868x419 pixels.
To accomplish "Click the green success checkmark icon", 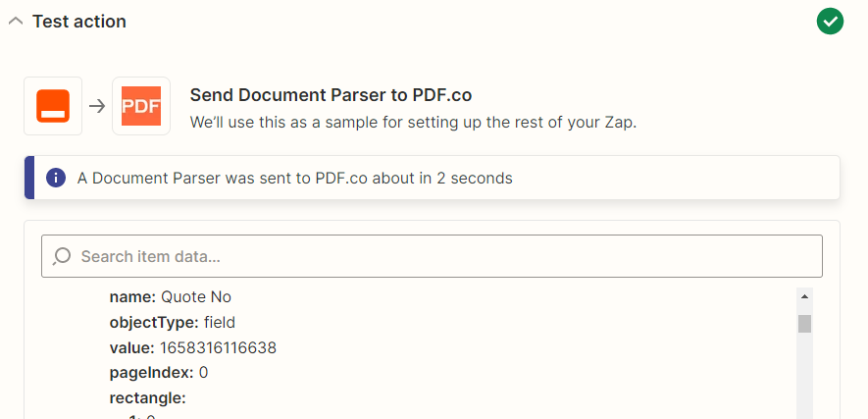I will pos(830,22).
